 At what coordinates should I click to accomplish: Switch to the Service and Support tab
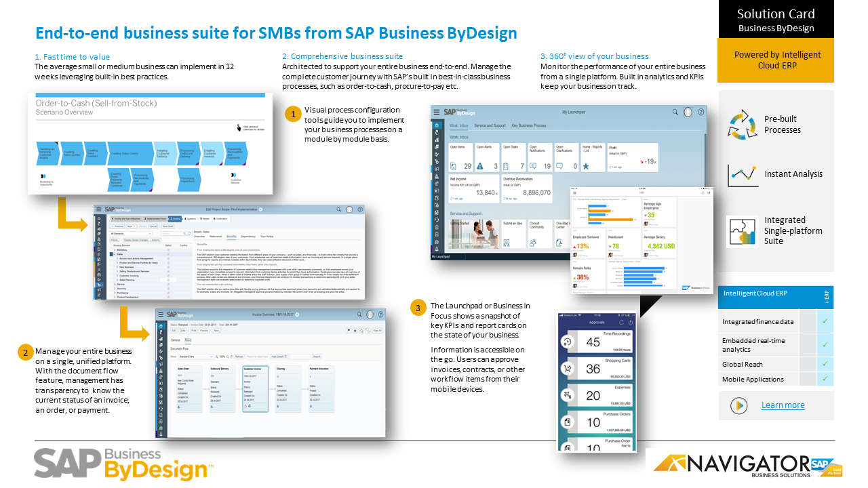(489, 126)
